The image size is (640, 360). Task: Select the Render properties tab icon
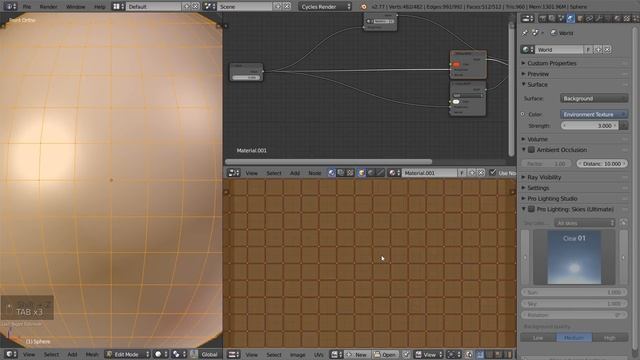[542, 18]
